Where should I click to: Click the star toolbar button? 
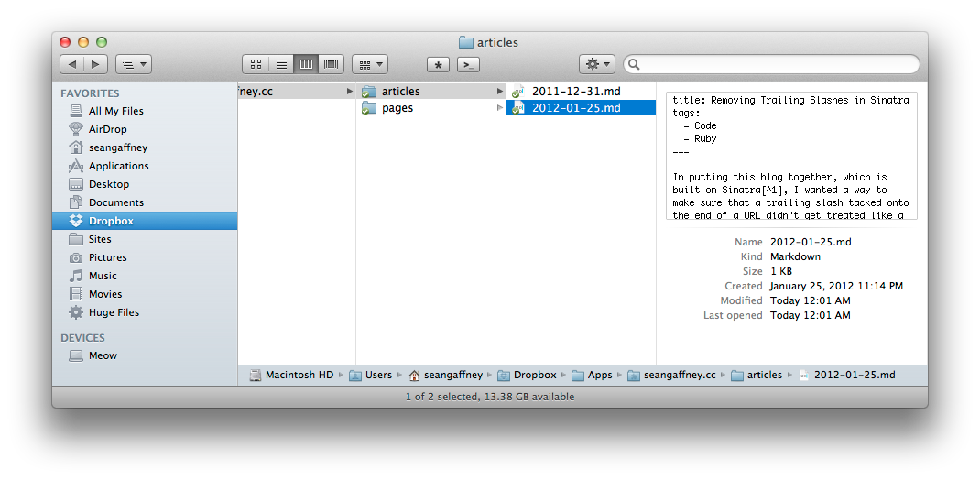click(x=438, y=64)
